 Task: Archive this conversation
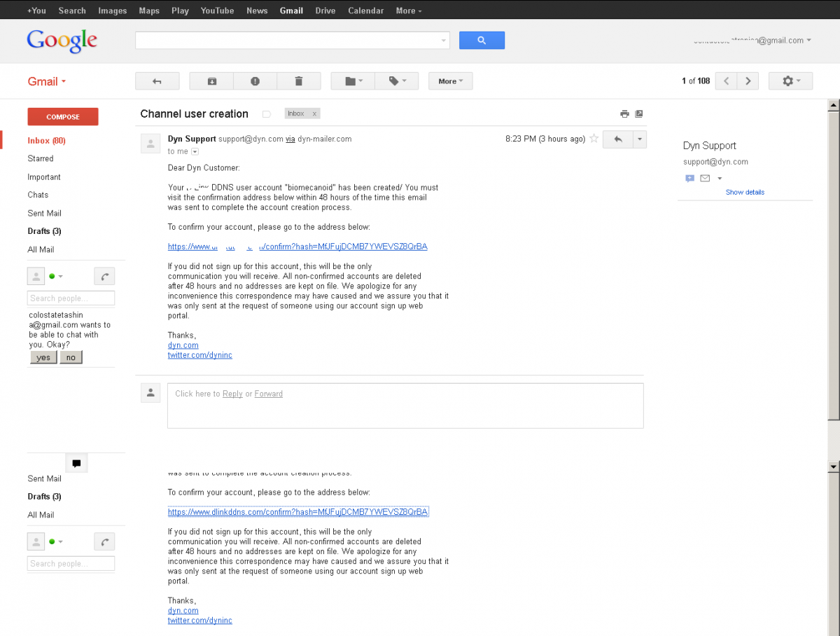pyautogui.click(x=211, y=81)
